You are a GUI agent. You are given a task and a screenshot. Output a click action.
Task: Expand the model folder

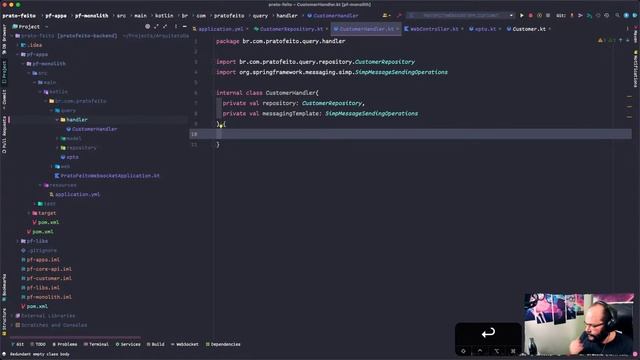[57, 138]
